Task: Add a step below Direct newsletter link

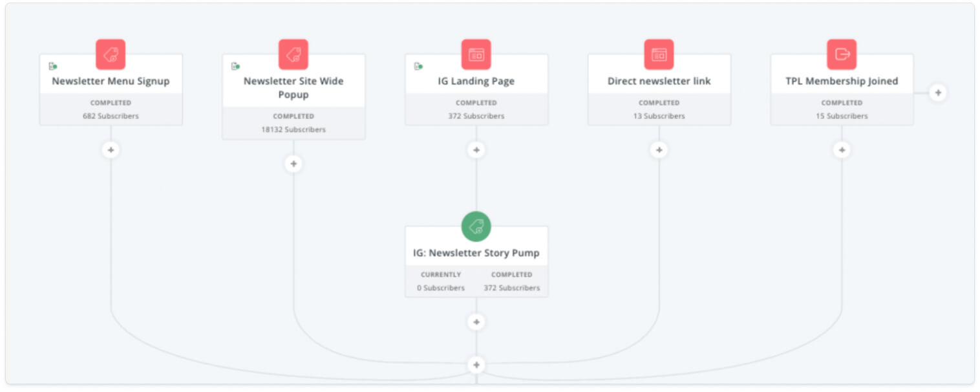Action: 659,149
